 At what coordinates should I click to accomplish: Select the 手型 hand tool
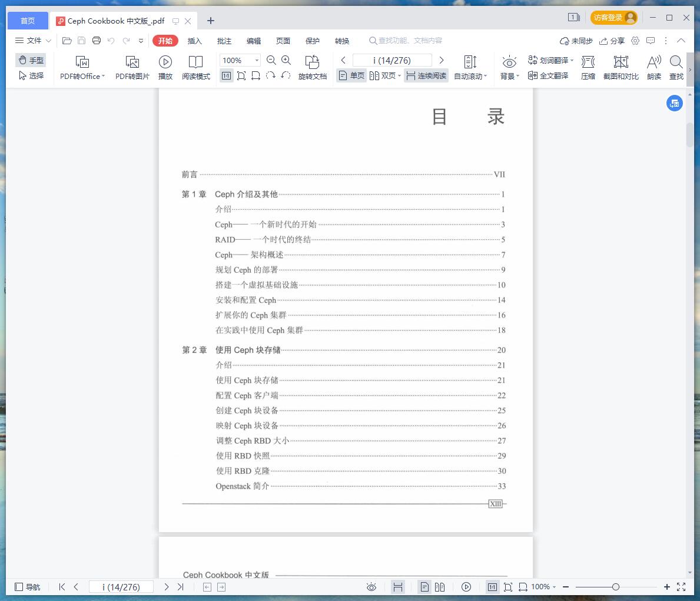point(31,60)
